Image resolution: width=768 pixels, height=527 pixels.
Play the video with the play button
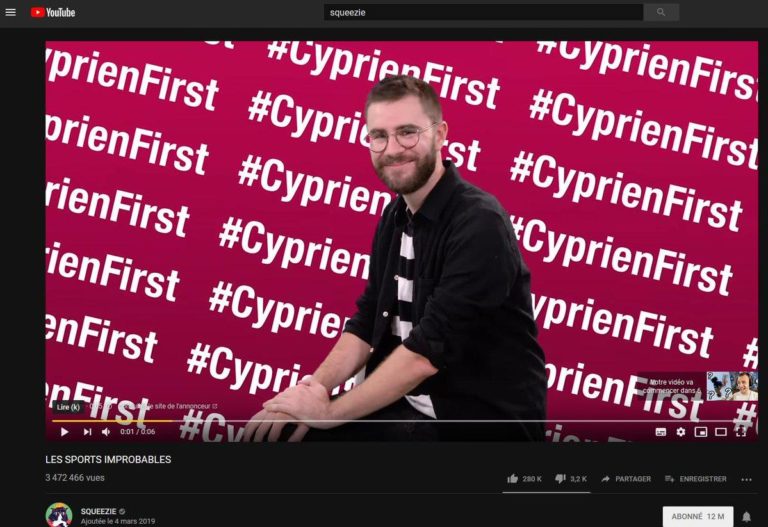[64, 432]
